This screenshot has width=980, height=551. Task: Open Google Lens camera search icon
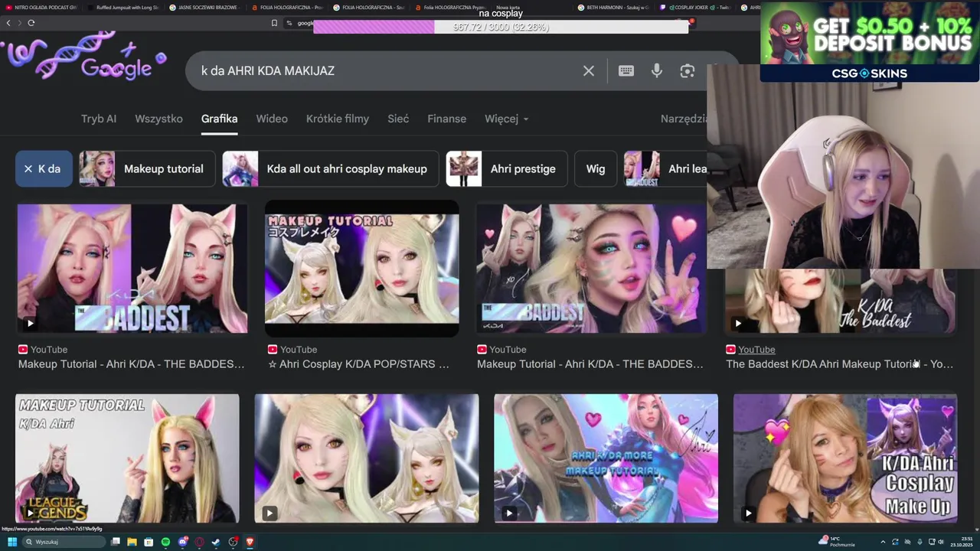click(687, 70)
